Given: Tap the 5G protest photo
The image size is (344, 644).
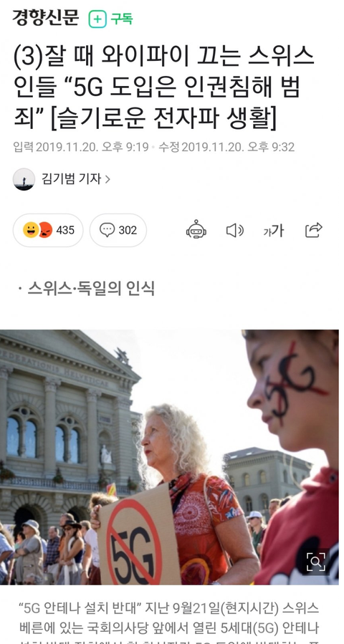Looking at the screenshot, I should (x=169, y=457).
